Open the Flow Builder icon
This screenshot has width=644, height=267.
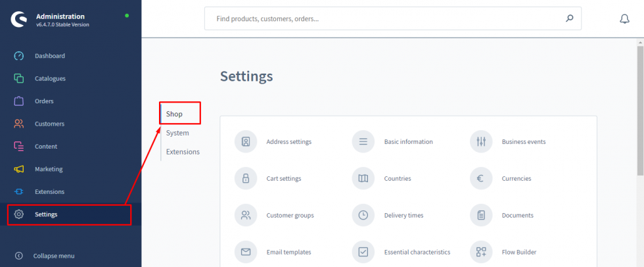[480, 252]
